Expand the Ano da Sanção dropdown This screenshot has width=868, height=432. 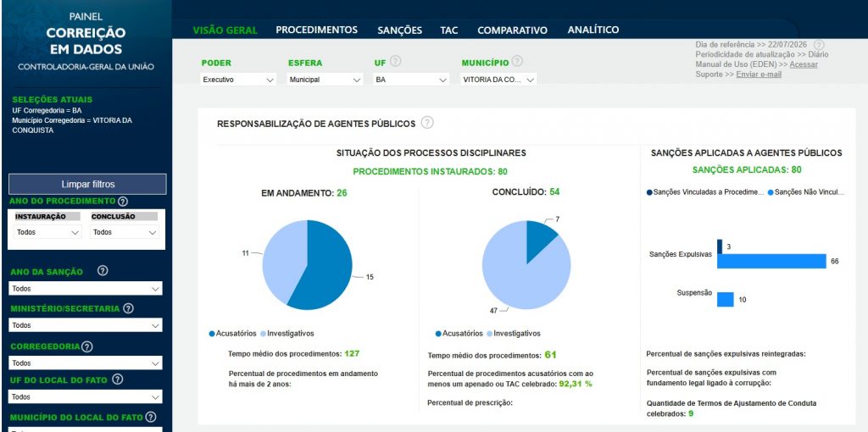[x=86, y=289]
